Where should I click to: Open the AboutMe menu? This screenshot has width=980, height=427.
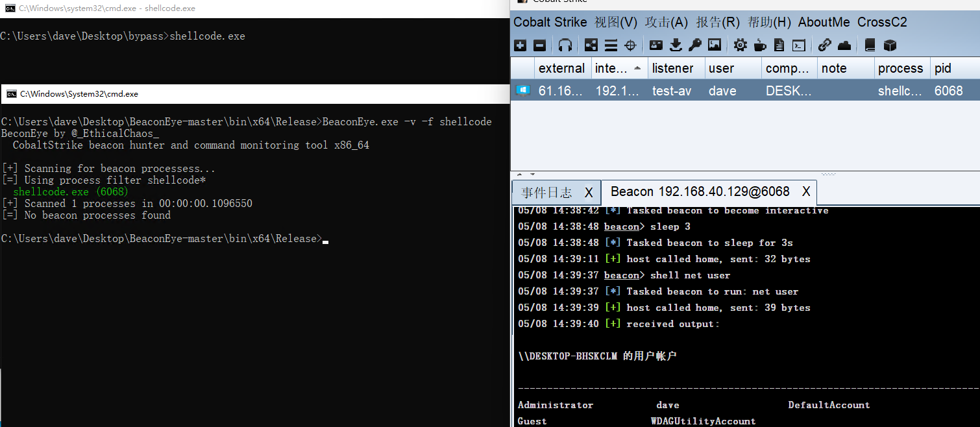coord(824,22)
